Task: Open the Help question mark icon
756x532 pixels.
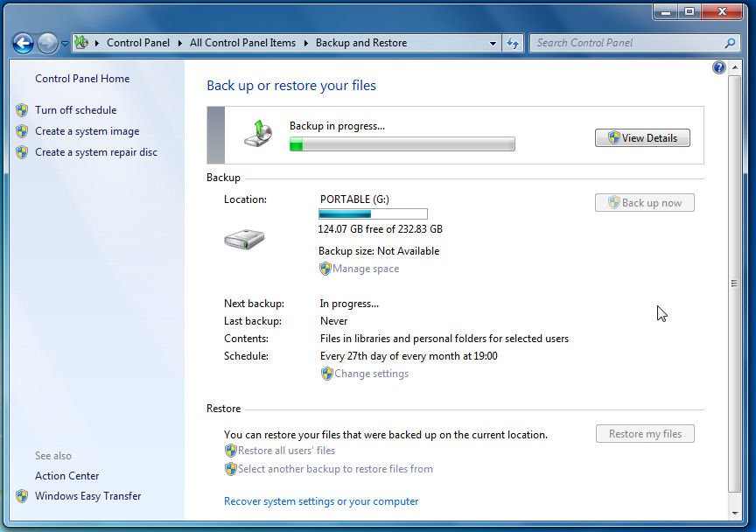Action: [x=719, y=67]
